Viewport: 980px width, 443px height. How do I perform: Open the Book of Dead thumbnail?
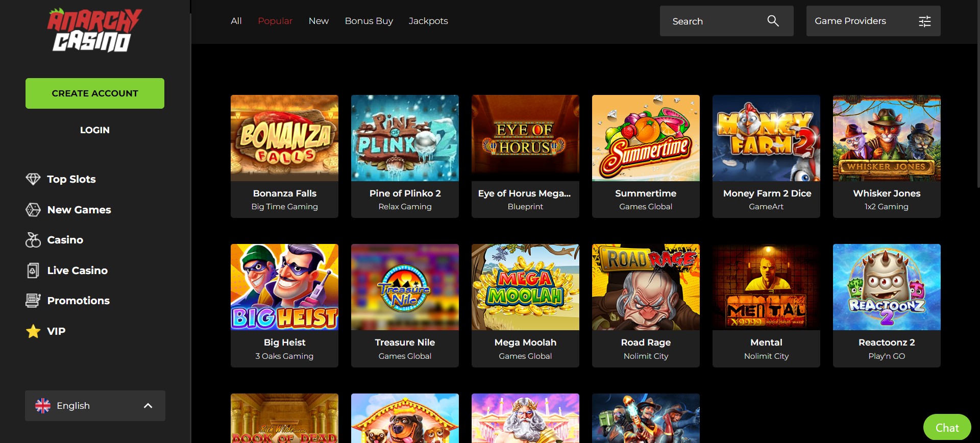coord(284,418)
